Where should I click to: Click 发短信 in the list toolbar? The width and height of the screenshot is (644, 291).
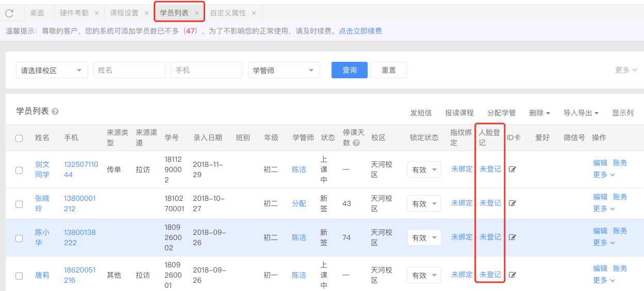coord(421,113)
